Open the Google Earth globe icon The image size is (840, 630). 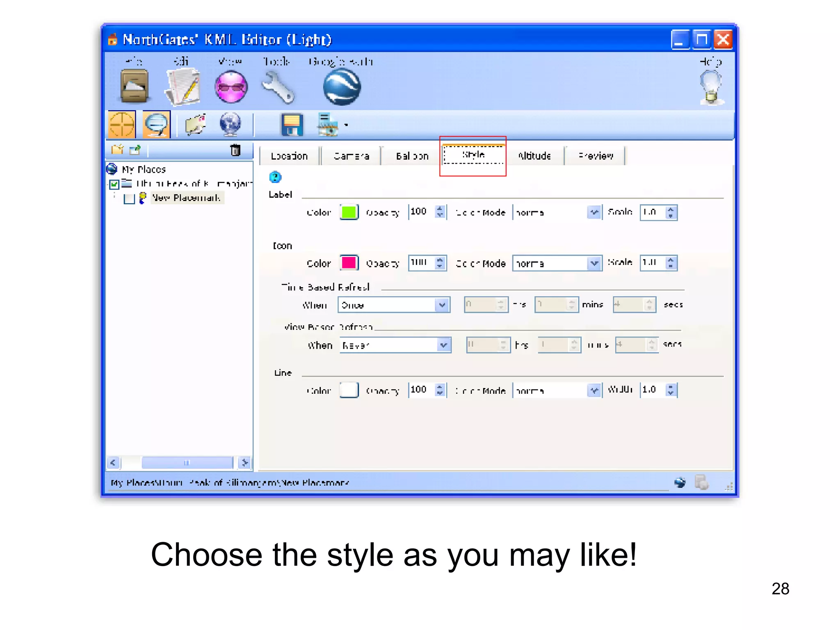click(342, 87)
